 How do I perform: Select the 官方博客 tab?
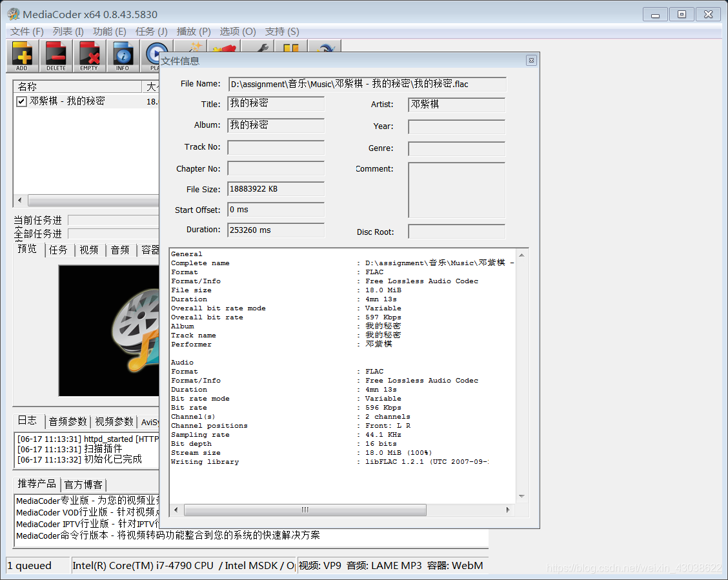(x=83, y=485)
